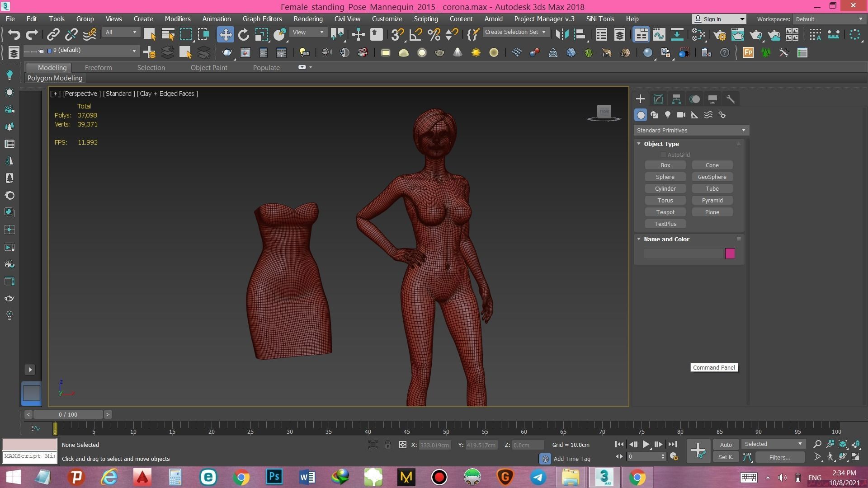
Task: Click the Undo arrow icon
Action: 14,34
